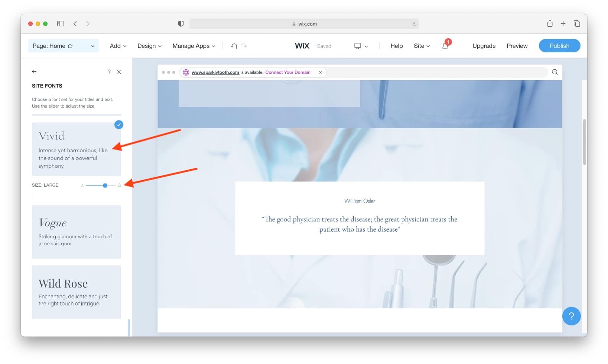This screenshot has height=364, width=608.
Task: Click the redo arrow in the top toolbar
Action: click(x=244, y=46)
